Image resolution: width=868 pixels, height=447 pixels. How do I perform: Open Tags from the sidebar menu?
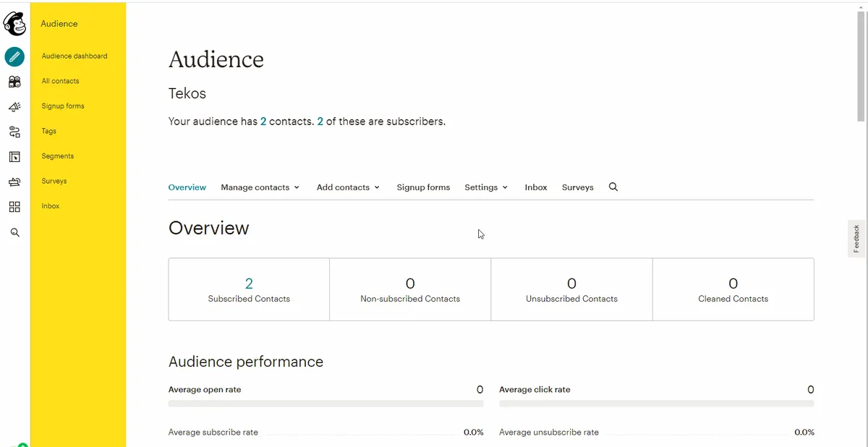coord(48,131)
